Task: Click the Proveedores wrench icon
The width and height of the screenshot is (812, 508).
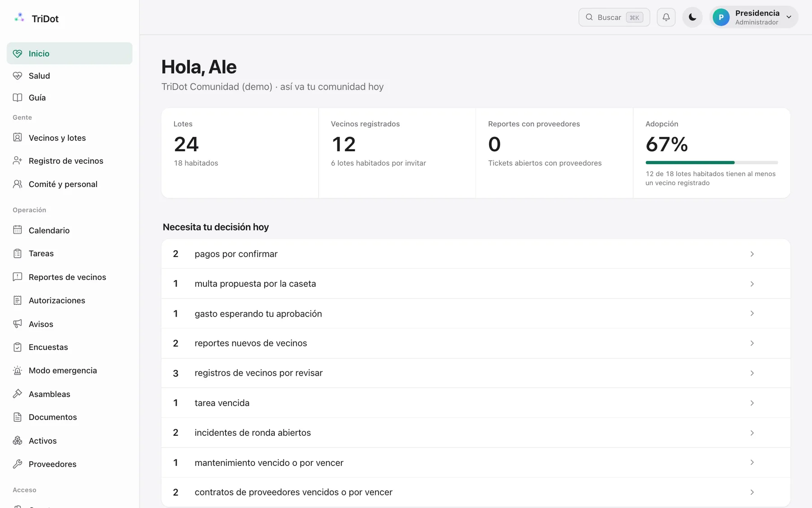Action: (x=18, y=464)
